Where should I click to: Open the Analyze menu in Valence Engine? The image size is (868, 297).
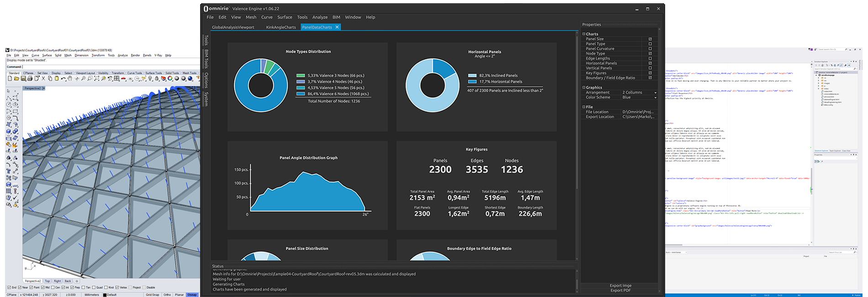coord(320,17)
